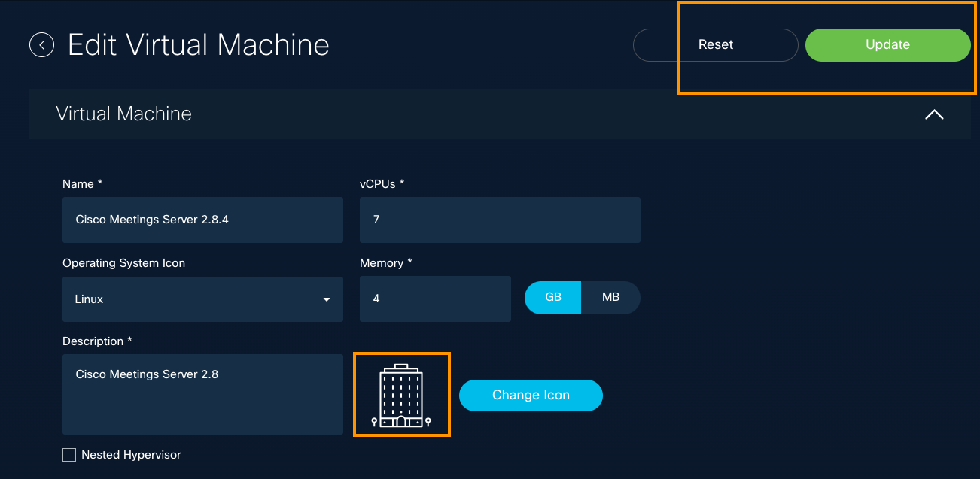Click the green Update button
The height and width of the screenshot is (479, 980).
pos(887,45)
